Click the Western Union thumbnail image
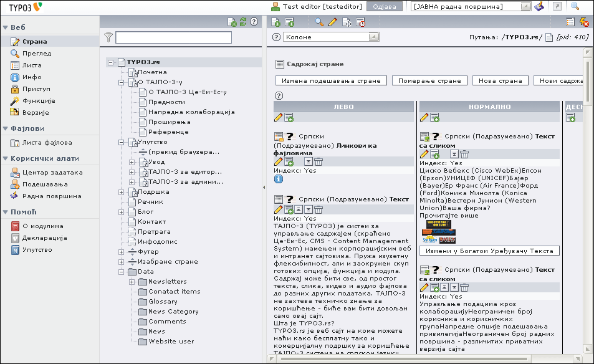 tap(439, 224)
